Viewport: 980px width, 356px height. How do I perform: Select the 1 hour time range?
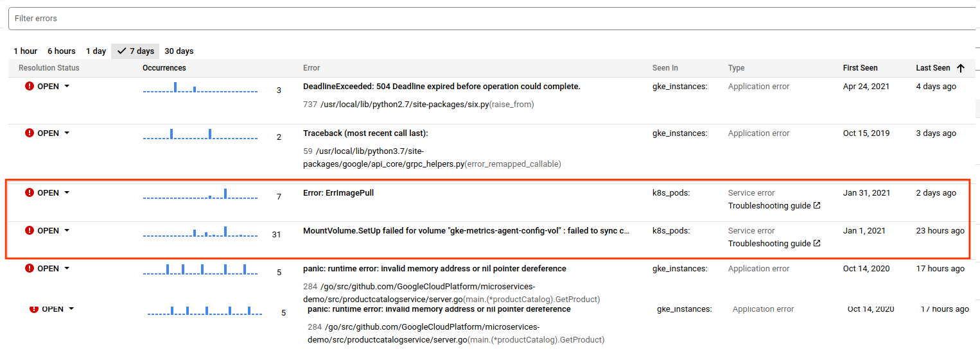pyautogui.click(x=26, y=51)
